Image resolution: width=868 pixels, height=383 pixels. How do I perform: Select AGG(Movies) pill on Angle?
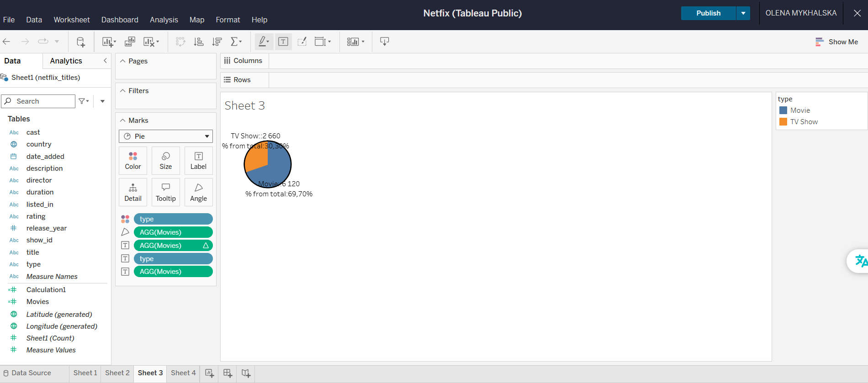[173, 232]
